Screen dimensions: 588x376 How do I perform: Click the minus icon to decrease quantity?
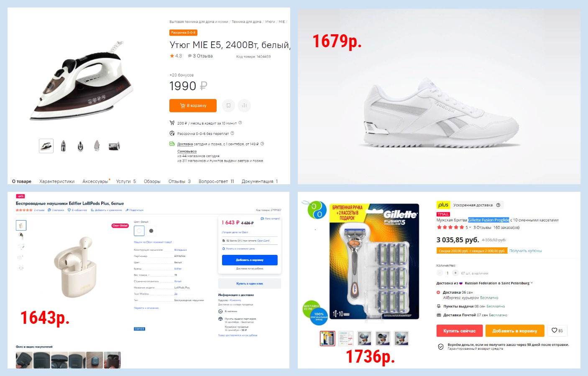tap(440, 273)
